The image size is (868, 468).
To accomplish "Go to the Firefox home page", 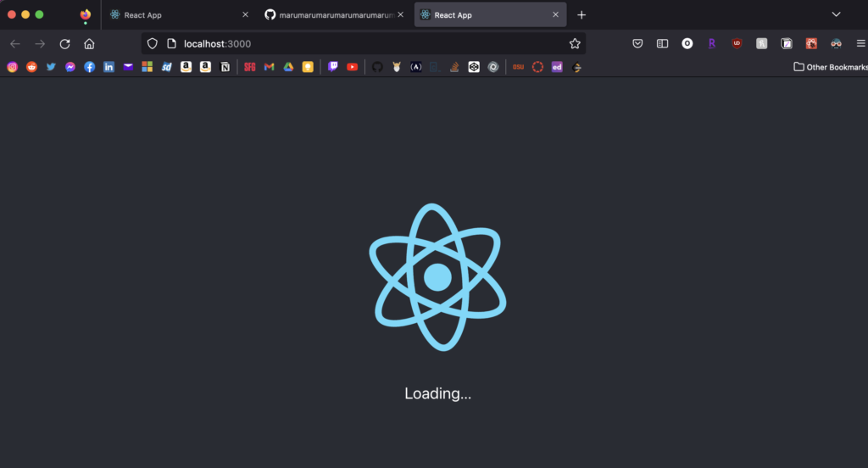I will point(89,44).
